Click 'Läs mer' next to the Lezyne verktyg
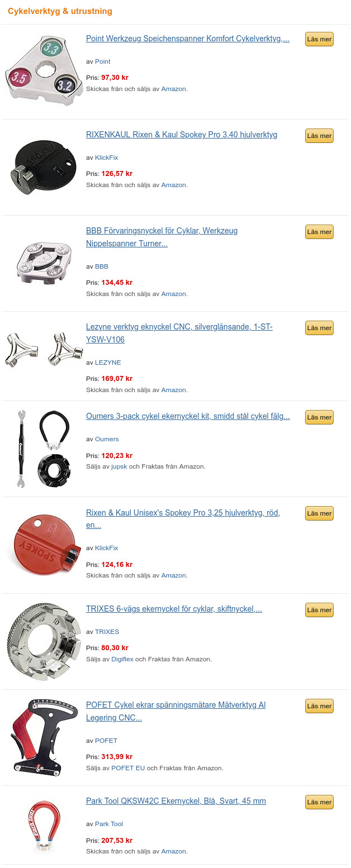The width and height of the screenshot is (351, 868). [x=319, y=328]
